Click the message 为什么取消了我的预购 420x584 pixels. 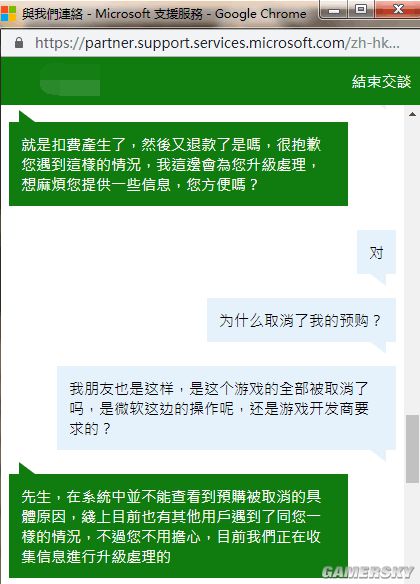pyautogui.click(x=301, y=320)
